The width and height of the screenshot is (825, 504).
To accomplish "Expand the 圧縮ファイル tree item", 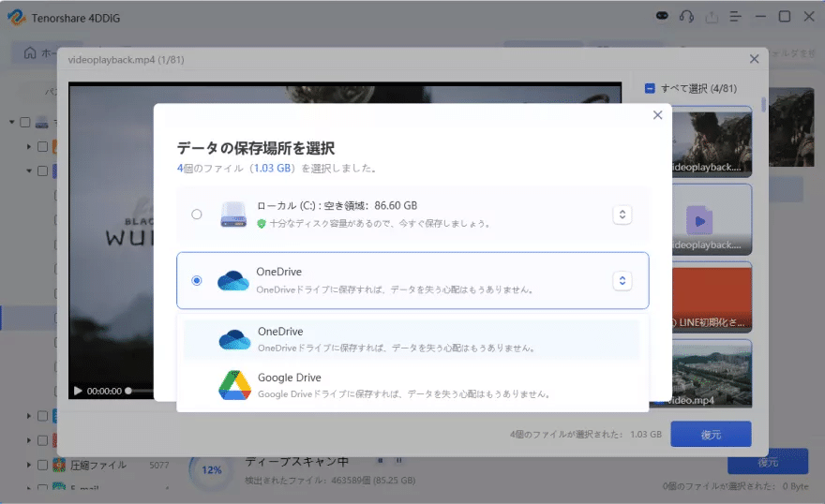I will 29,465.
